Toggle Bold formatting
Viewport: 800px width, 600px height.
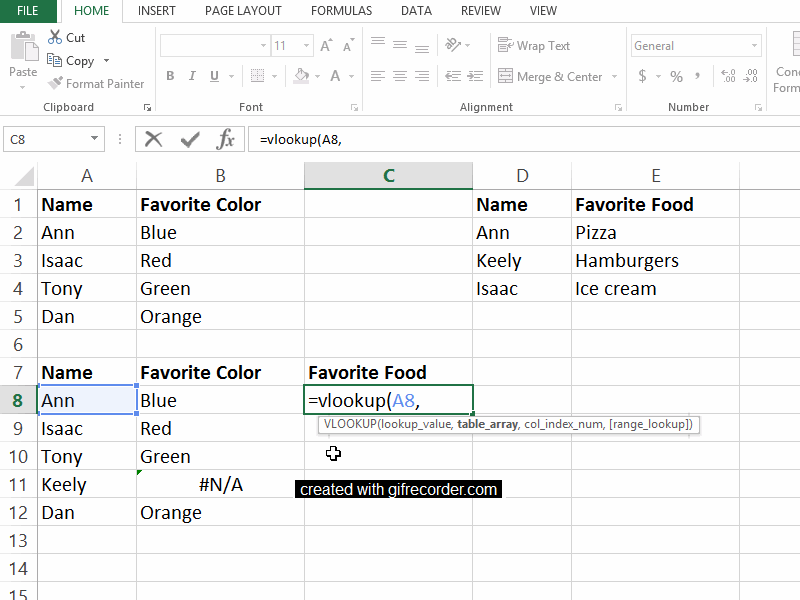coord(170,77)
